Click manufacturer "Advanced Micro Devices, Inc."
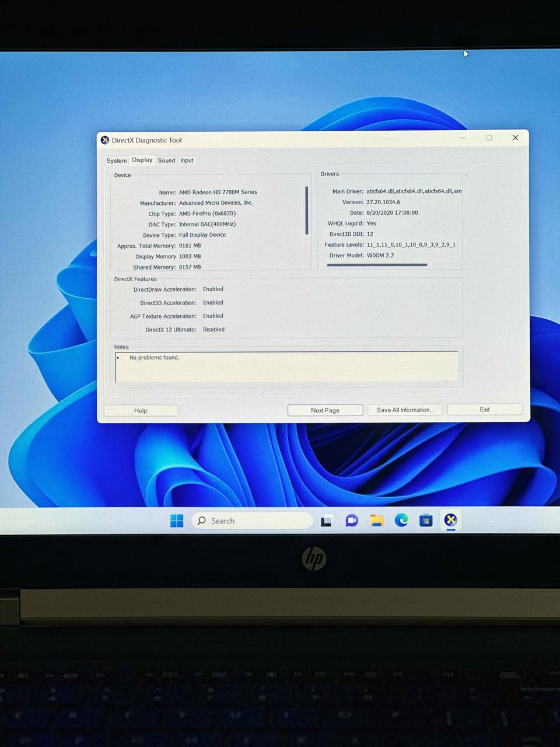The height and width of the screenshot is (747, 560). pyautogui.click(x=216, y=203)
